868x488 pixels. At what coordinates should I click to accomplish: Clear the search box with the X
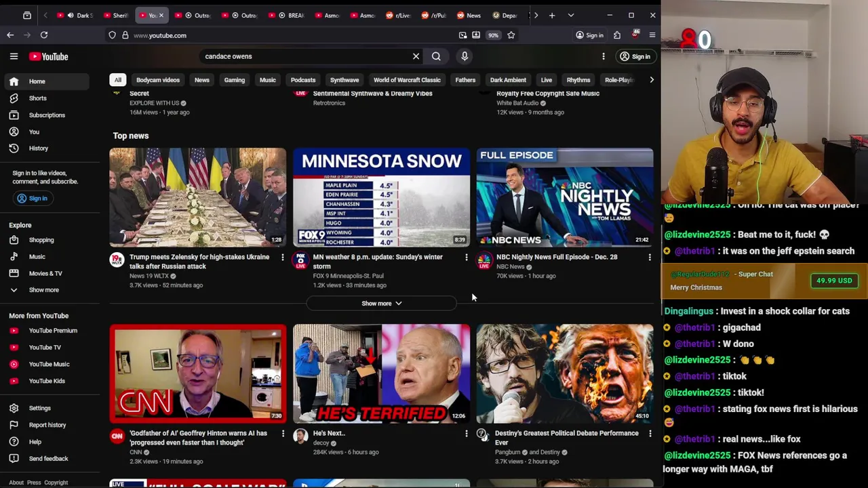416,56
